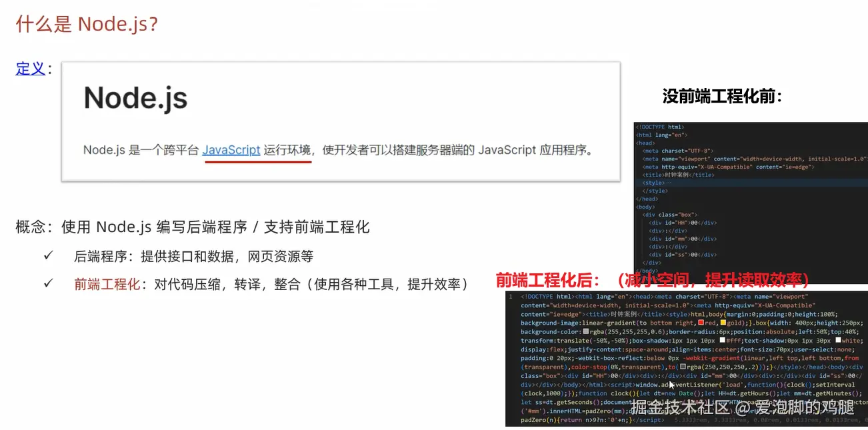Click the red '前端工程化' bullet label
This screenshot has width=868, height=430.
(x=107, y=285)
